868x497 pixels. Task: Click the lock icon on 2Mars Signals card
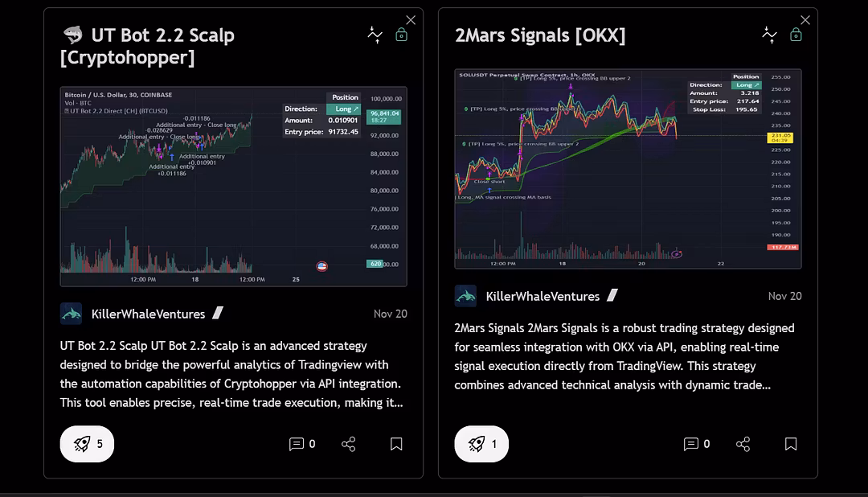click(x=796, y=35)
